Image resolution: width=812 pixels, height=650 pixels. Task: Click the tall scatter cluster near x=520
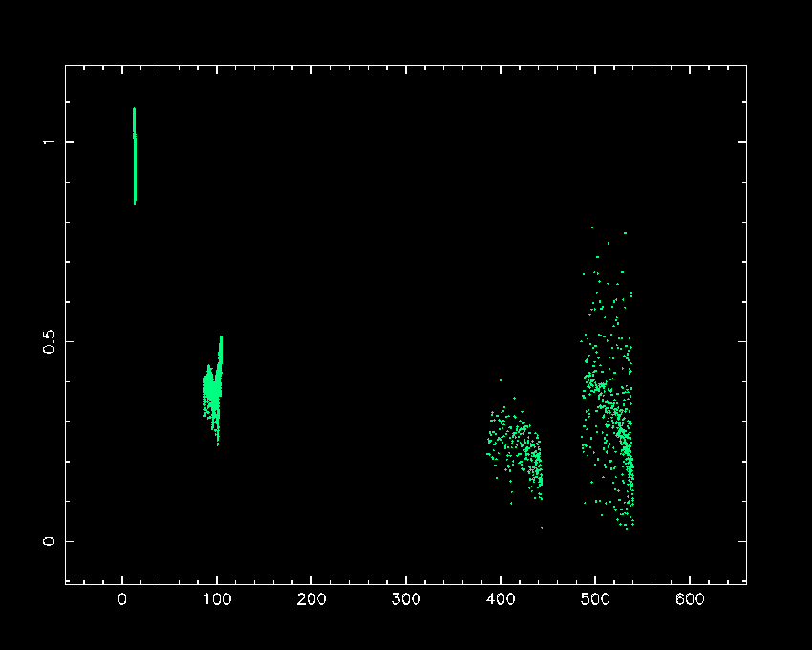608,378
